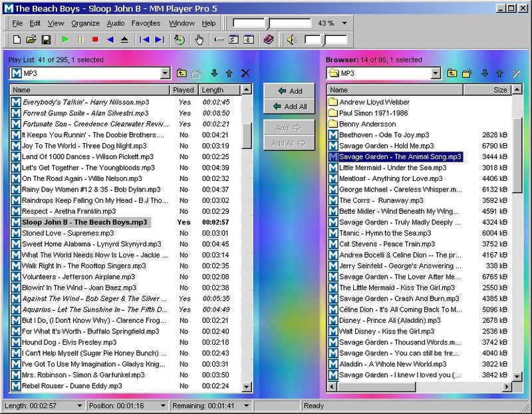
Task: Click the Browser pane up arrow icon
Action: (499, 73)
